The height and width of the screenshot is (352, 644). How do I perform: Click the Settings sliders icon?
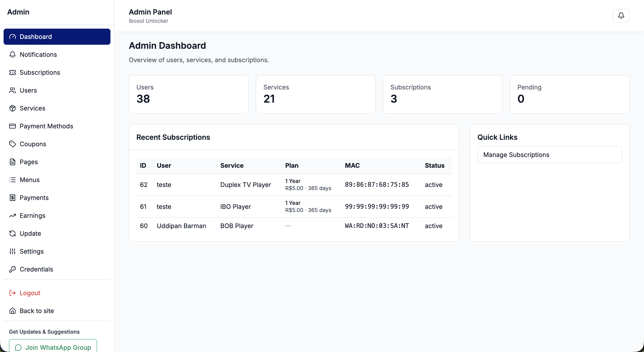pos(13,251)
